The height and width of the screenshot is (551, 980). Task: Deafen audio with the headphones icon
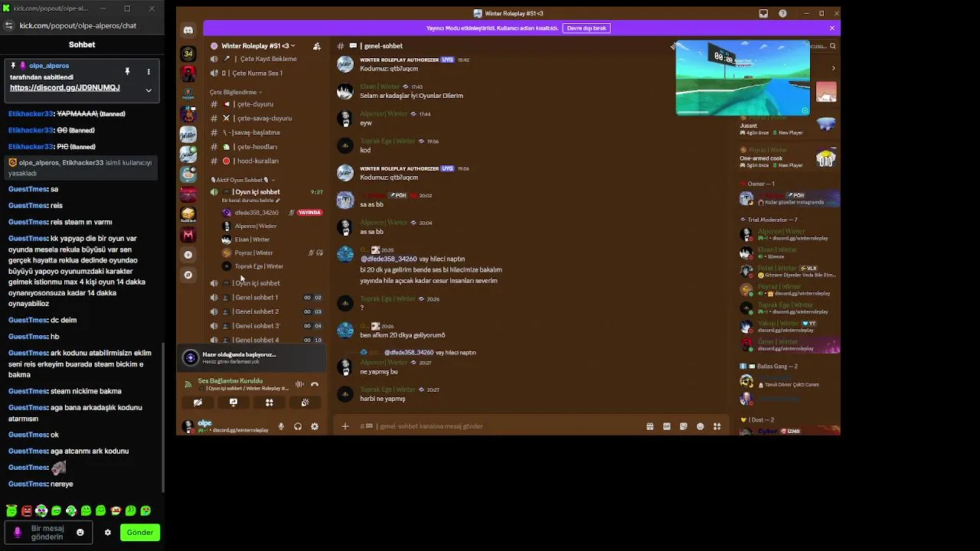(x=298, y=426)
